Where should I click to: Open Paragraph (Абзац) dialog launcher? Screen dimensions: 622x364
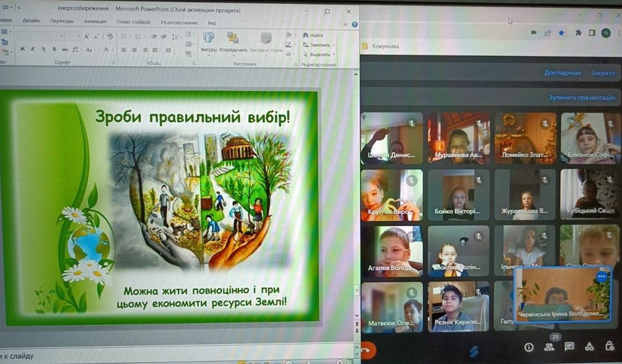pos(194,64)
